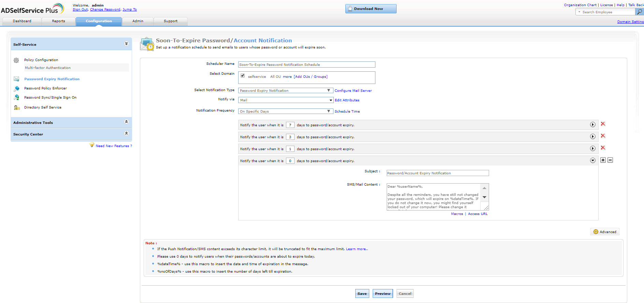
Task: Open the Notify via Mail dropdown
Action: coord(286,100)
